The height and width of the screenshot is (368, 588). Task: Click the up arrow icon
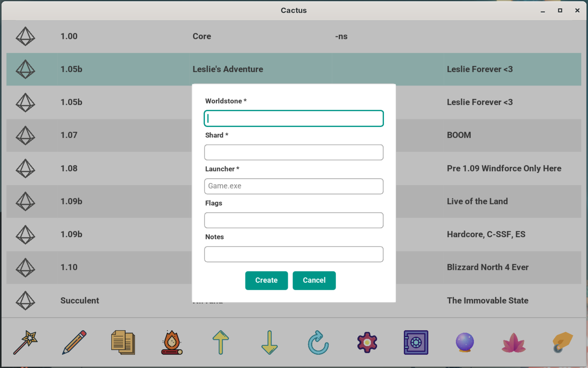(x=221, y=342)
